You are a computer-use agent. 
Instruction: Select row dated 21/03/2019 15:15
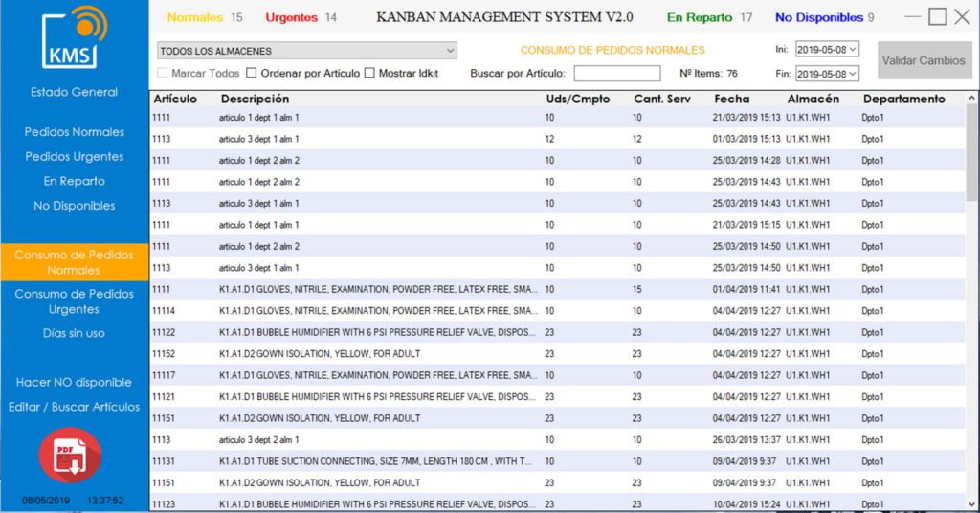pyautogui.click(x=558, y=225)
